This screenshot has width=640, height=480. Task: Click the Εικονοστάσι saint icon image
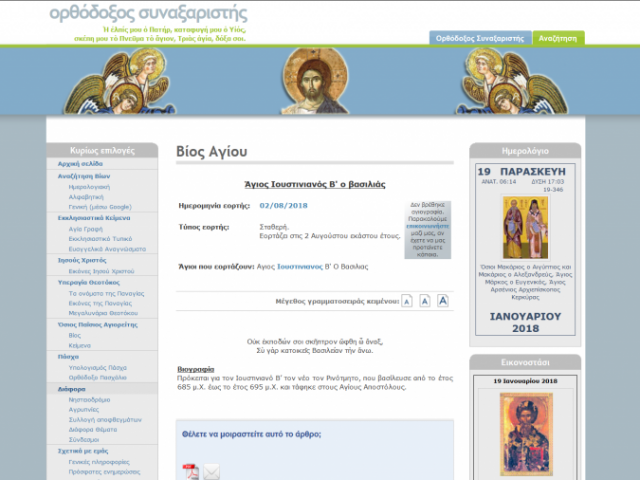coord(526,434)
